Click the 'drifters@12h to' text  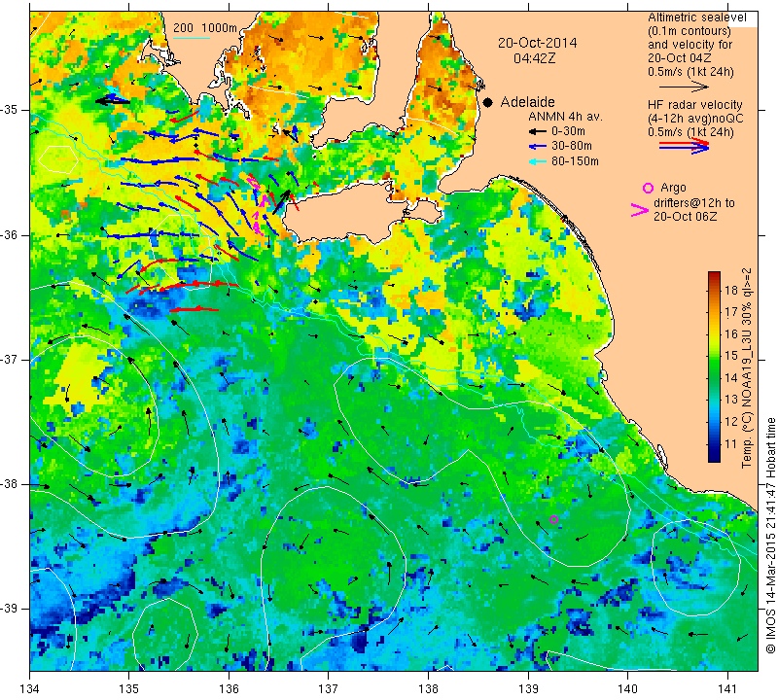point(693,203)
